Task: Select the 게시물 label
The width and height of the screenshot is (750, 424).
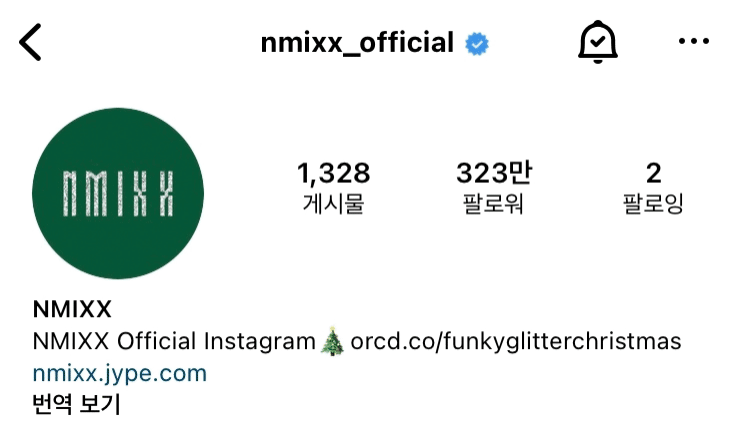Action: (333, 203)
